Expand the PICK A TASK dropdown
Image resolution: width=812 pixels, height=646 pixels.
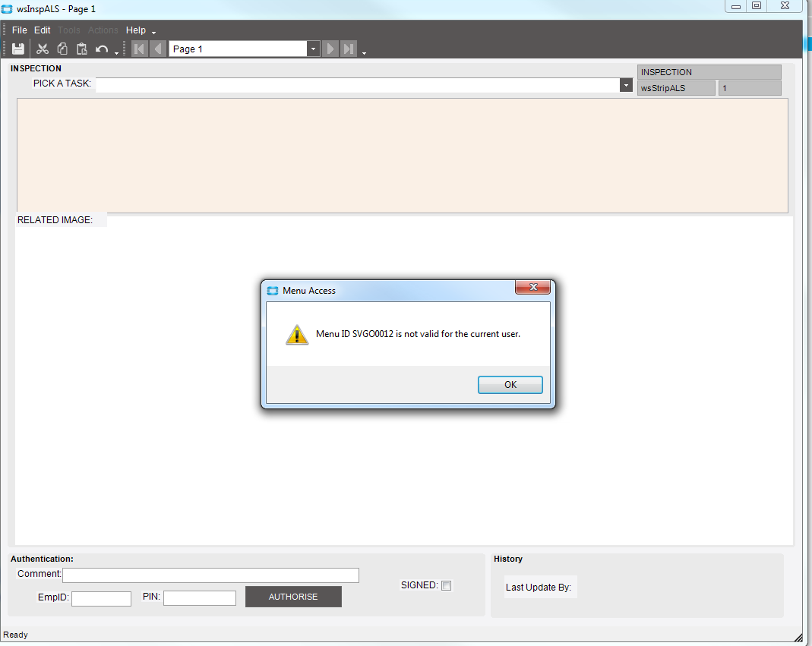coord(626,85)
